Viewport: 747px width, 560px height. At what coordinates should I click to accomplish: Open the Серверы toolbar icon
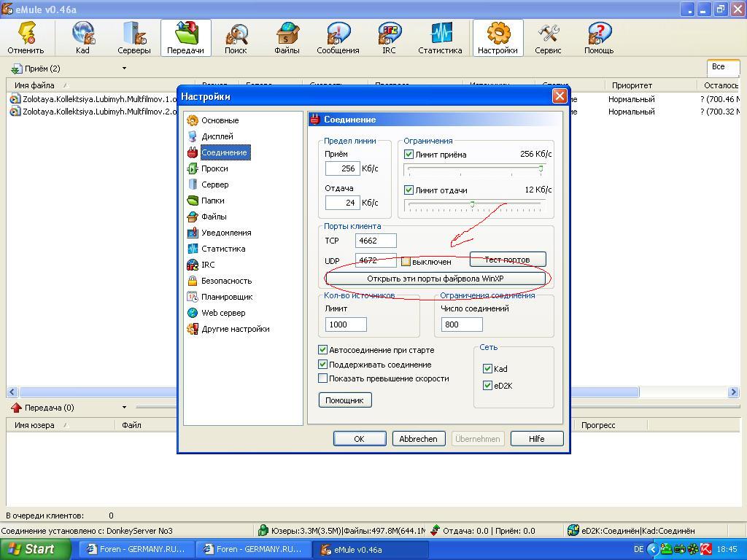(134, 38)
